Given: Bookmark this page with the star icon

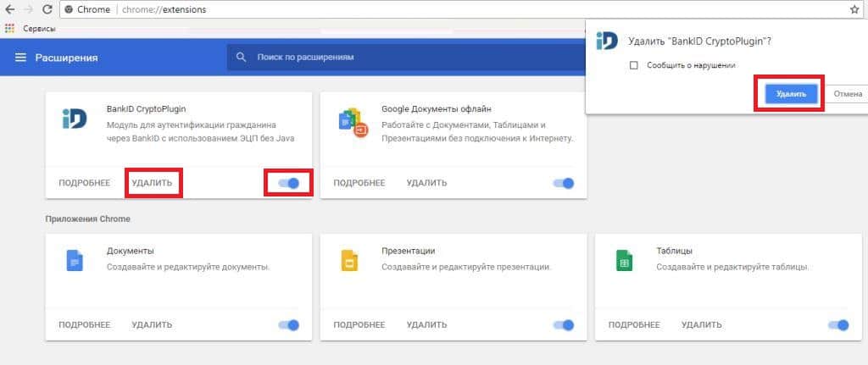Looking at the screenshot, I should (854, 9).
